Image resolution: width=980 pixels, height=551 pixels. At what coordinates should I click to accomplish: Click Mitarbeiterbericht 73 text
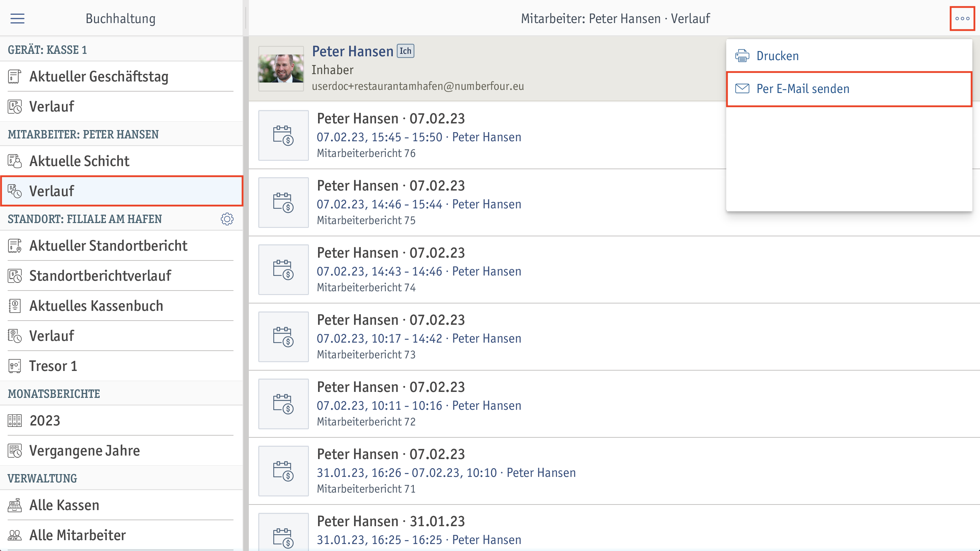pos(366,355)
